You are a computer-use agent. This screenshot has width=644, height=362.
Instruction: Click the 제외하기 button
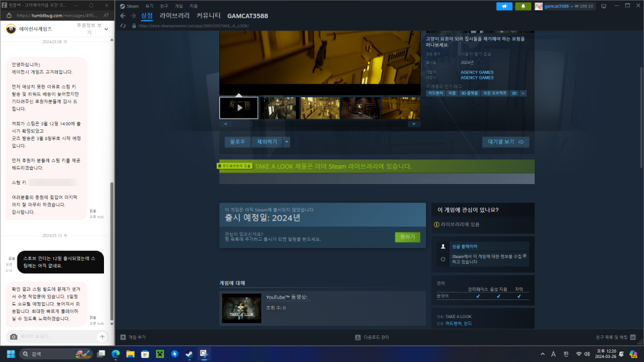(x=267, y=142)
